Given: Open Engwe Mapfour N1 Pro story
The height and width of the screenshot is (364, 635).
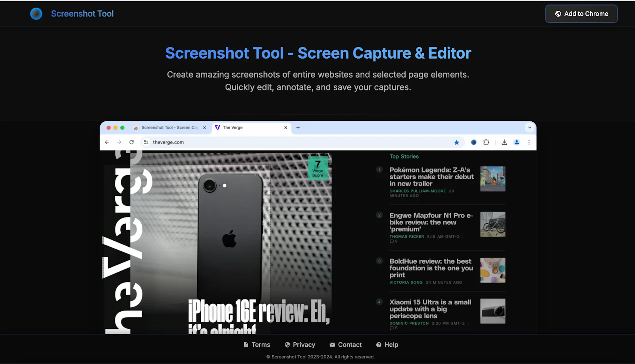Looking at the screenshot, I should (431, 222).
